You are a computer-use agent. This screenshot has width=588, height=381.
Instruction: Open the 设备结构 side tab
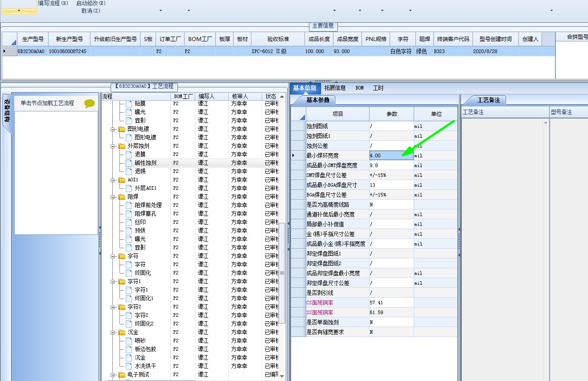tap(7, 110)
